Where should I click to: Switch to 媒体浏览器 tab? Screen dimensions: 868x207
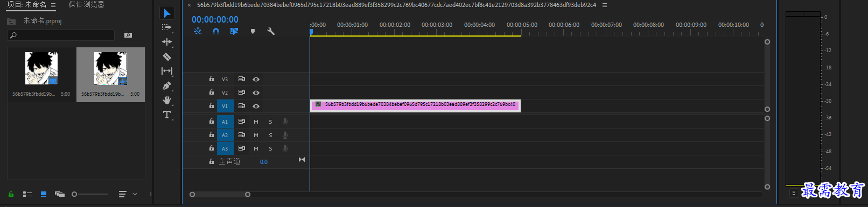point(87,4)
